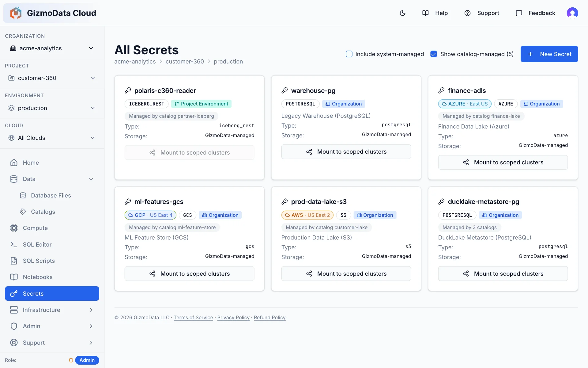Create a New Secret

point(549,54)
